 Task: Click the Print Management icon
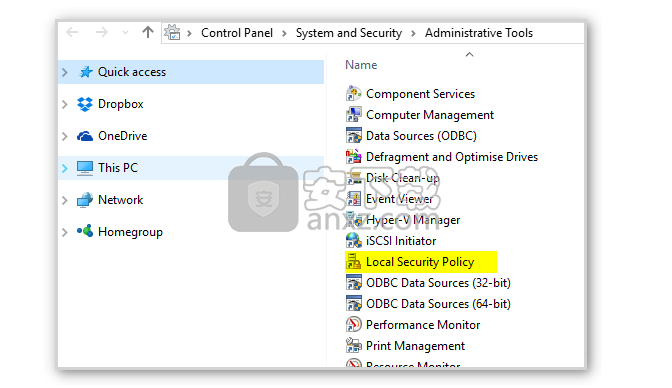354,346
